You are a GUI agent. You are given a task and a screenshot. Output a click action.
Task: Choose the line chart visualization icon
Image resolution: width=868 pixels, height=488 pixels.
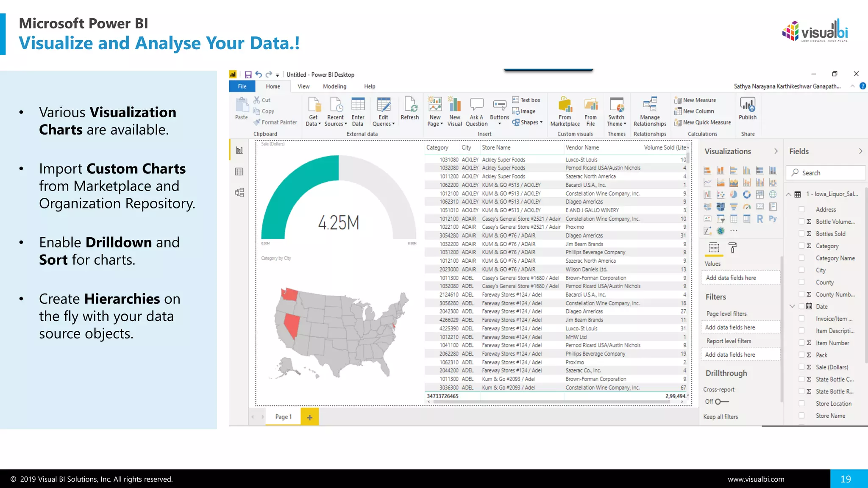707,183
